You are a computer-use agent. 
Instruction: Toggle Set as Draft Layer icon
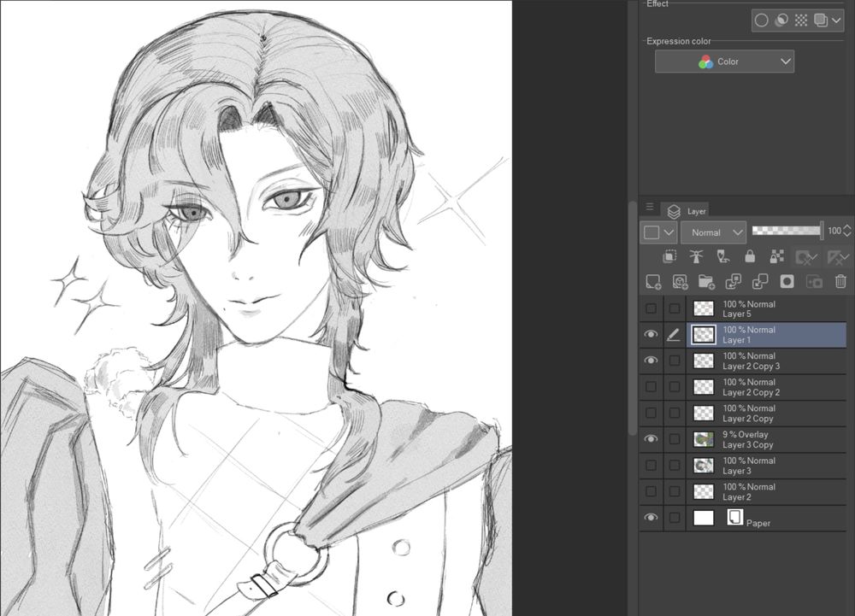(x=723, y=256)
